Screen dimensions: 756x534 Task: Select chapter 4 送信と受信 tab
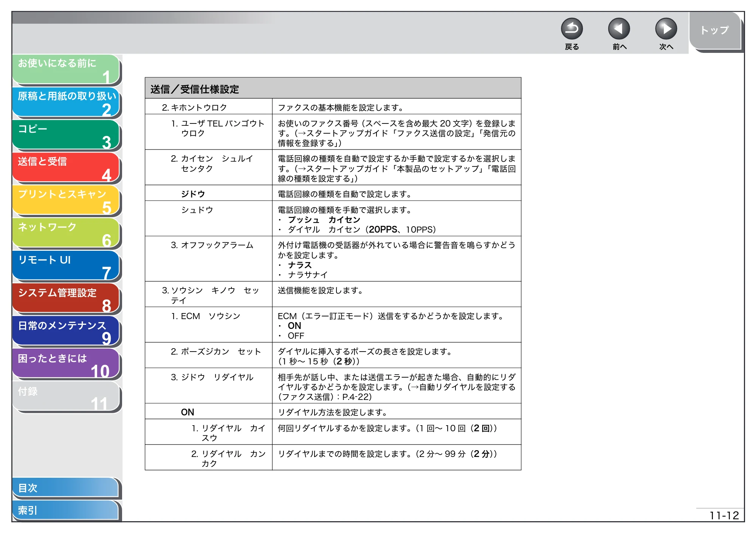pos(66,168)
